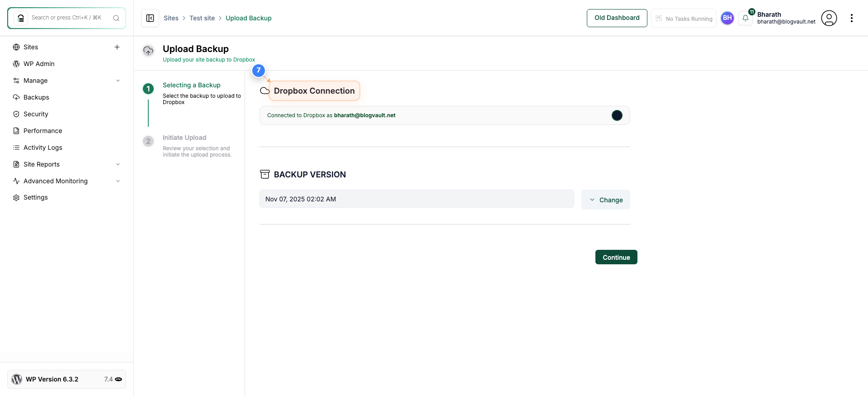Add a new site with plus icon
Viewport: 868px width, 396px height.
pos(117,47)
